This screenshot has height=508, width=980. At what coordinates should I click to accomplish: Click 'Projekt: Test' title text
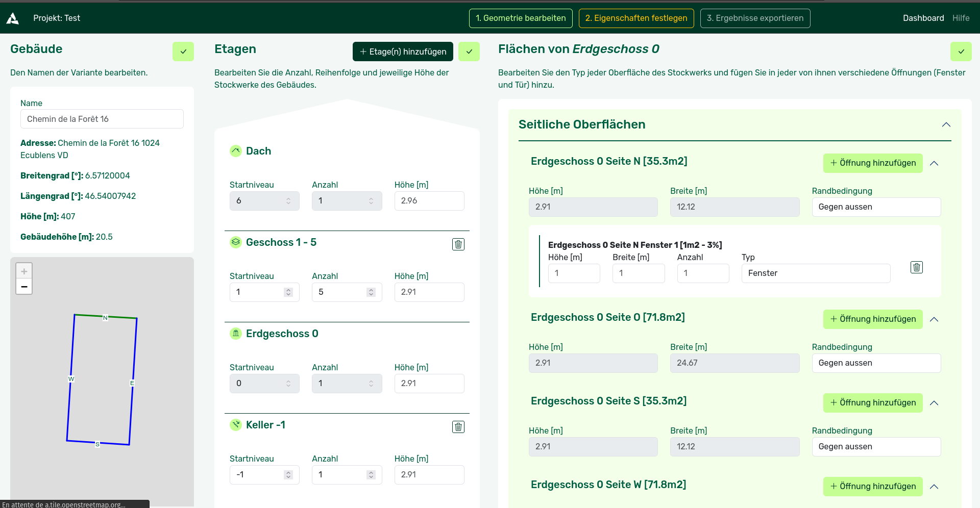(x=57, y=18)
